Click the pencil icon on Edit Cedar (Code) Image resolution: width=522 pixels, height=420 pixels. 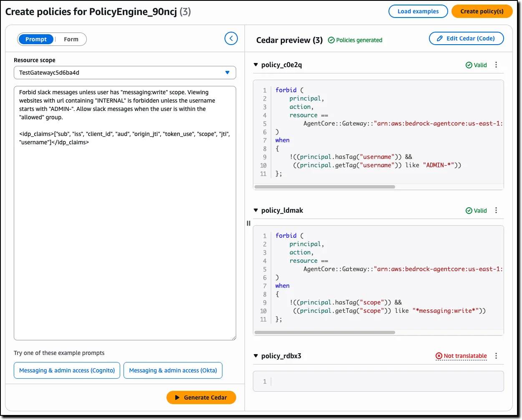click(x=439, y=38)
